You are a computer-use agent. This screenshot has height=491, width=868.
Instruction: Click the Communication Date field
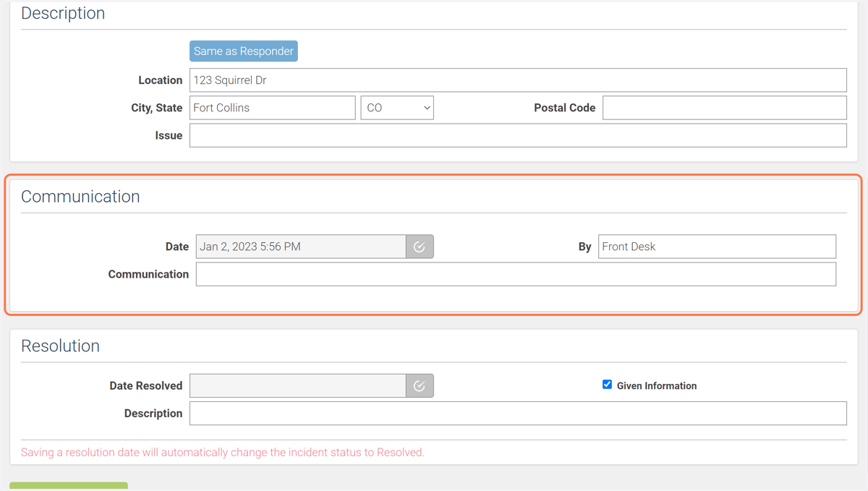pyautogui.click(x=301, y=247)
